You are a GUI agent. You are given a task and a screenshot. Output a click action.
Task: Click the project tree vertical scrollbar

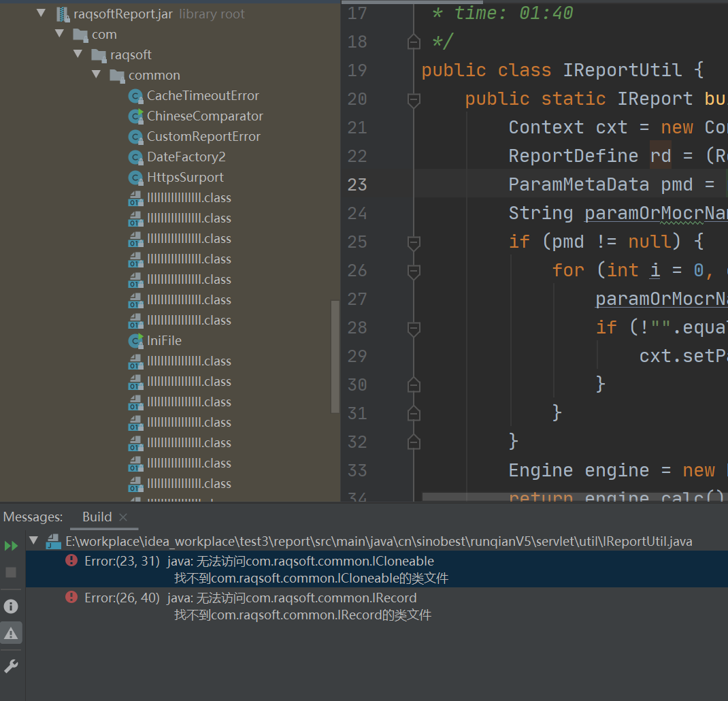pyautogui.click(x=335, y=357)
